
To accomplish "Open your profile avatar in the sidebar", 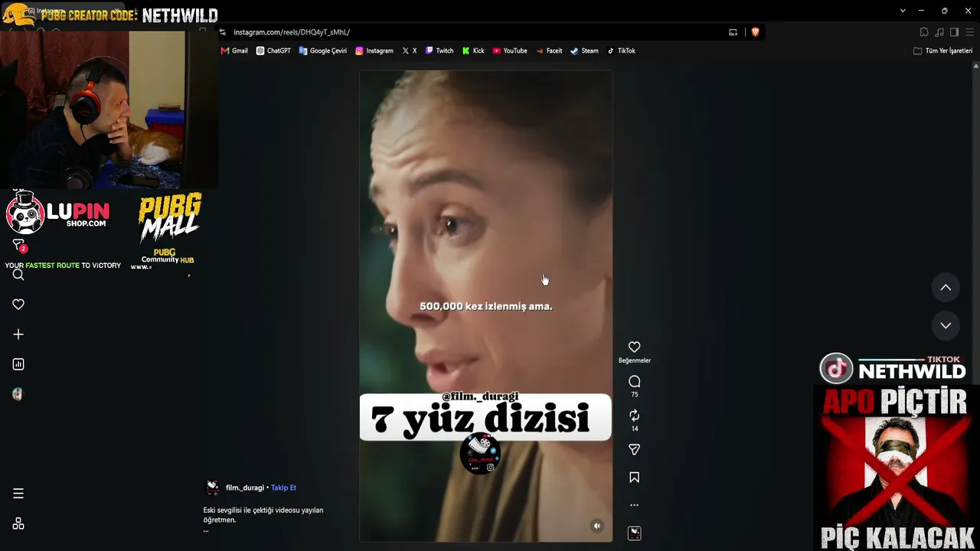I will click(x=18, y=394).
